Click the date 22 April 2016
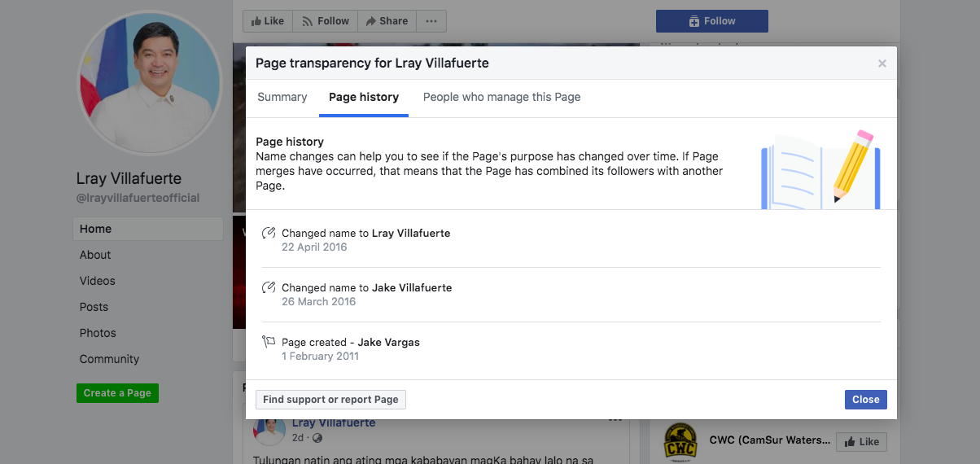 click(x=314, y=247)
